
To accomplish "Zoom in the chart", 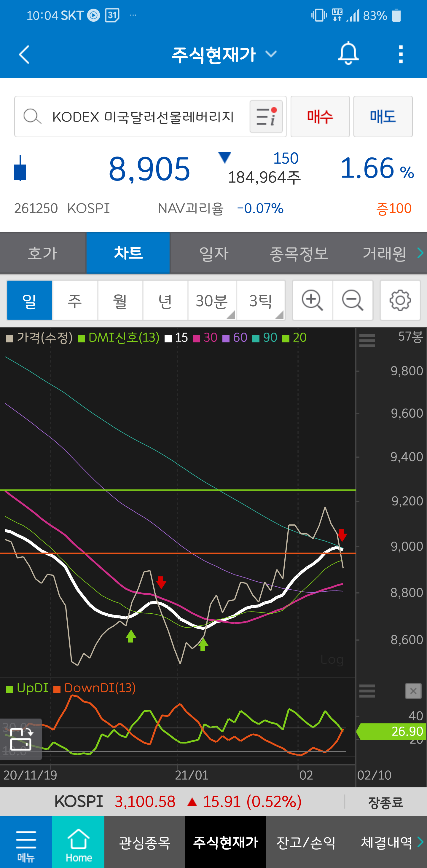I will [313, 300].
